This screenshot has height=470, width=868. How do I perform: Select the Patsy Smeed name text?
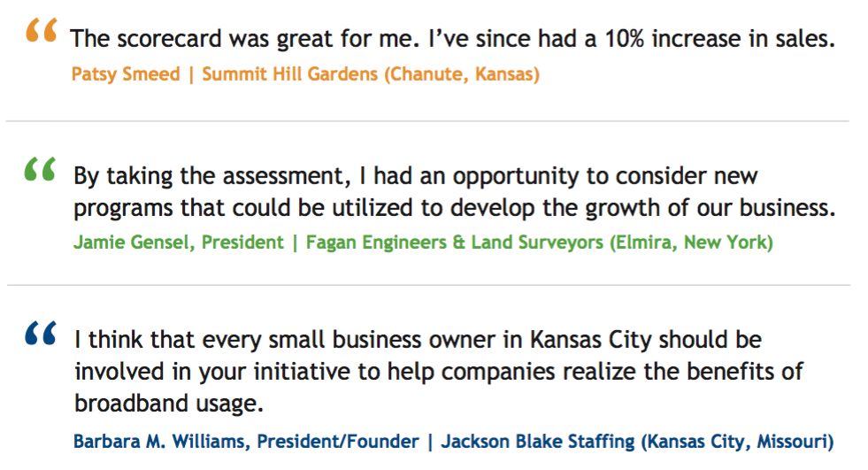pyautogui.click(x=126, y=74)
